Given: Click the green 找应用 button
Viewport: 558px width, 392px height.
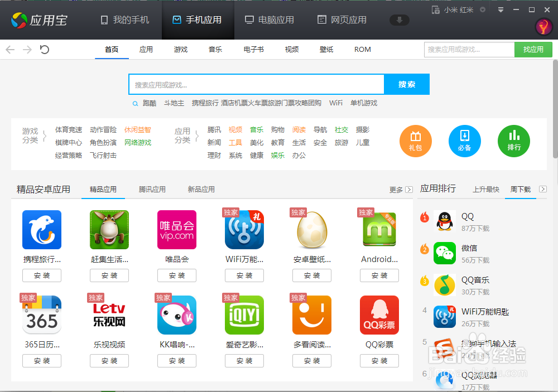Looking at the screenshot, I should point(533,50).
